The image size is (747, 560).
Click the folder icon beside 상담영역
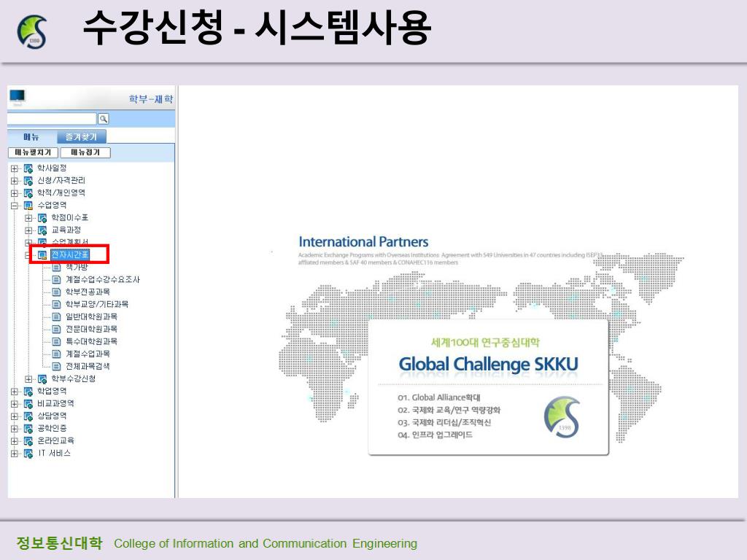[x=28, y=416]
